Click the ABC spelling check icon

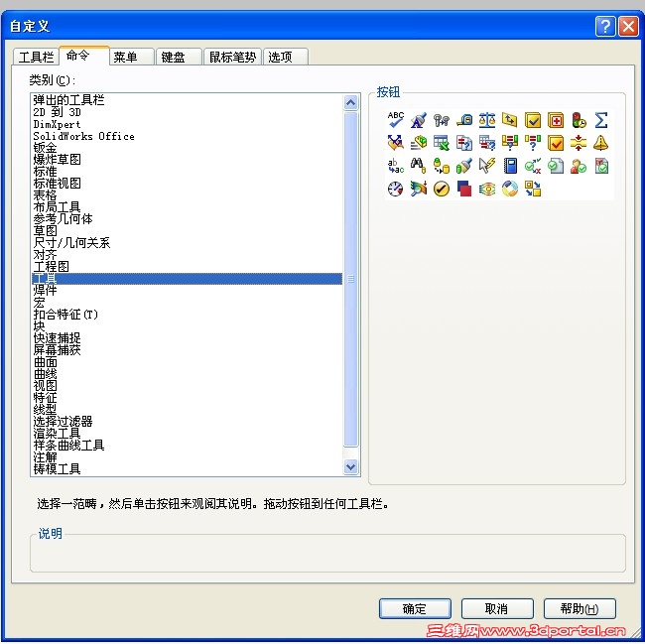(395, 120)
